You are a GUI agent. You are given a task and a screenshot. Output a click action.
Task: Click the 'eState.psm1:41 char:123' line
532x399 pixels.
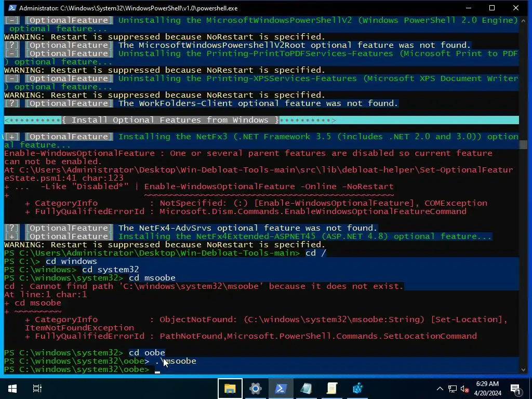64,178
